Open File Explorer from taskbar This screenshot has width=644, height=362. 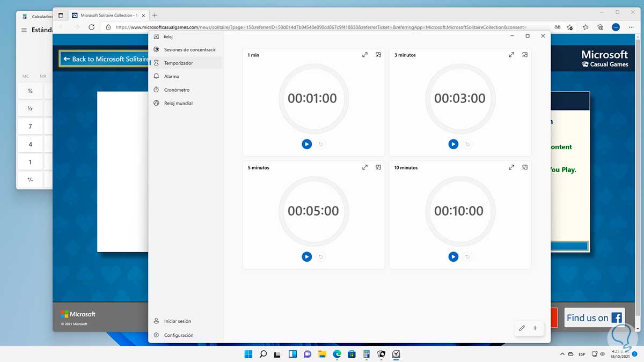(x=322, y=354)
